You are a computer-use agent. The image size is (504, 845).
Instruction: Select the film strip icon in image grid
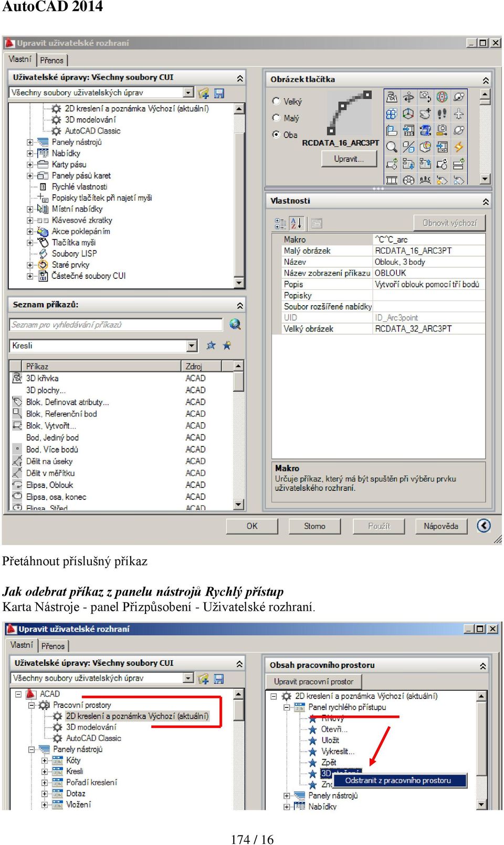click(x=392, y=180)
